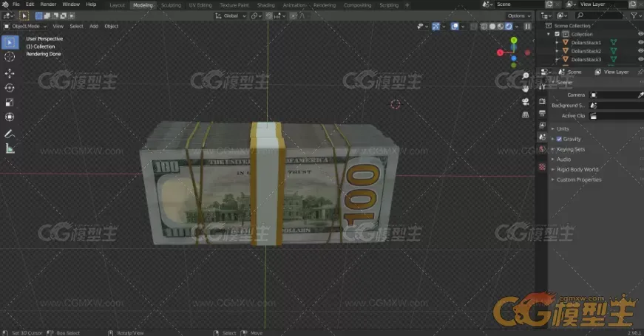This screenshot has height=336, width=644.
Task: Select the Transform tool in the left toolbar
Action: click(10, 117)
